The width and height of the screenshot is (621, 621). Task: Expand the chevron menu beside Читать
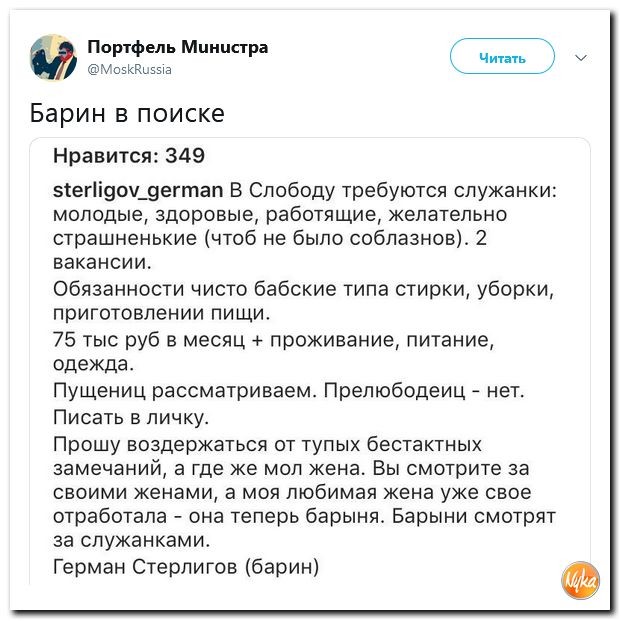[582, 58]
